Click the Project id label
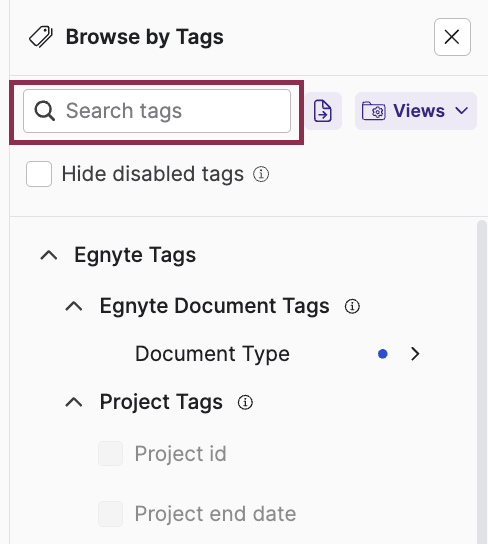Image resolution: width=488 pixels, height=544 pixels. point(180,453)
